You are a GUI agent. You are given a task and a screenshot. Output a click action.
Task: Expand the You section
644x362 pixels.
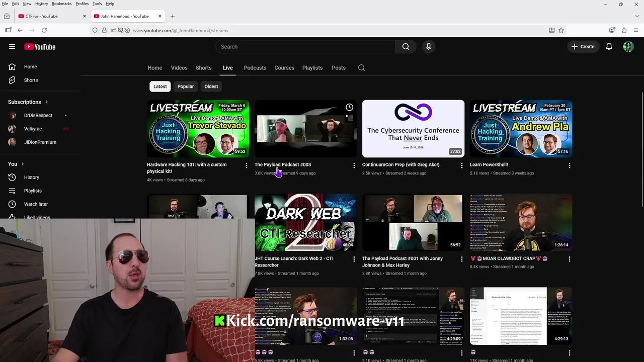[16, 164]
